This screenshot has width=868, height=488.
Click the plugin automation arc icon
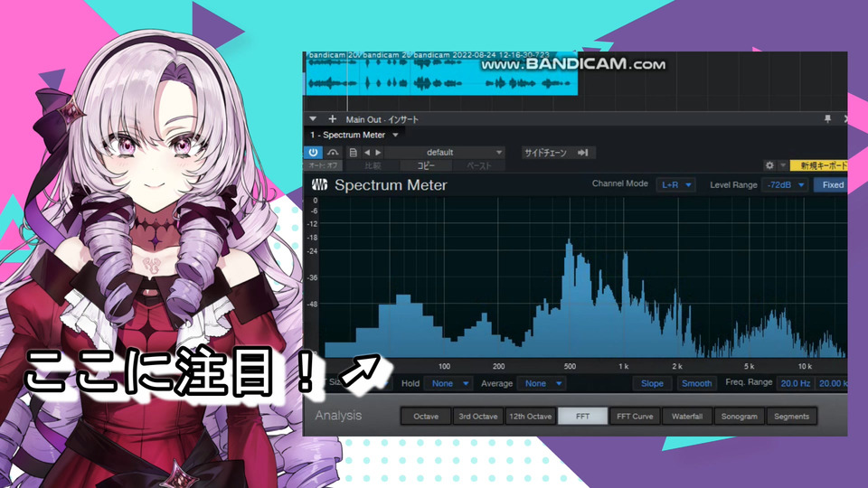333,152
